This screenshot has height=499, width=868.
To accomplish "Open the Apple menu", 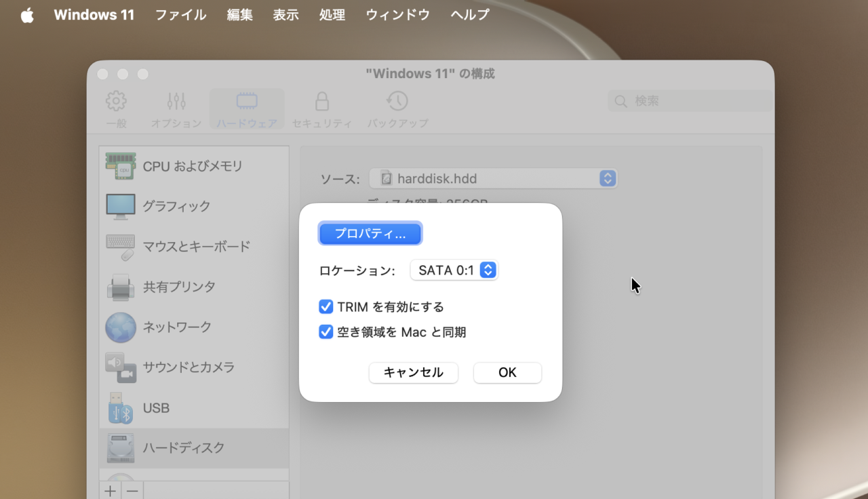I will click(27, 15).
